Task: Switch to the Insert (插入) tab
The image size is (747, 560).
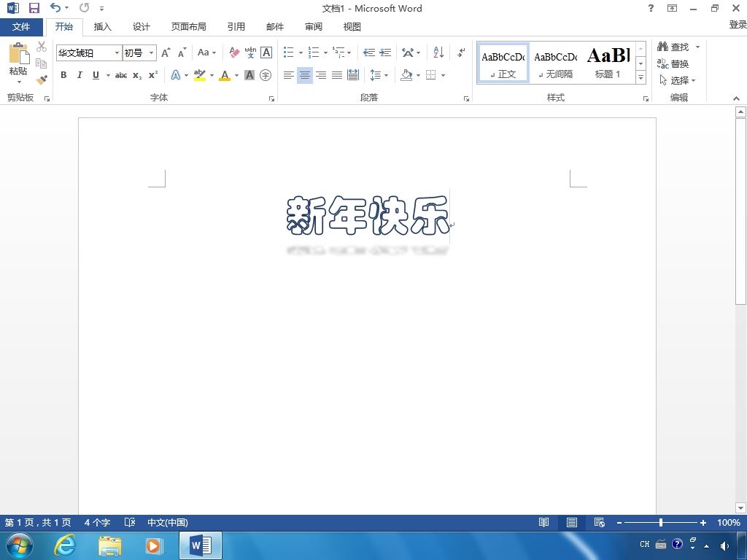Action: (x=102, y=27)
